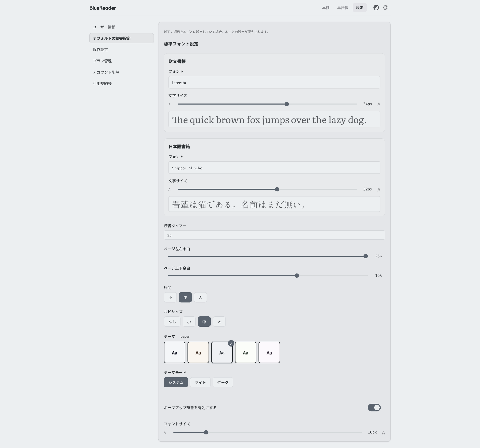Open the language globe icon
Screen dimensions: 480x448
[x=386, y=7]
